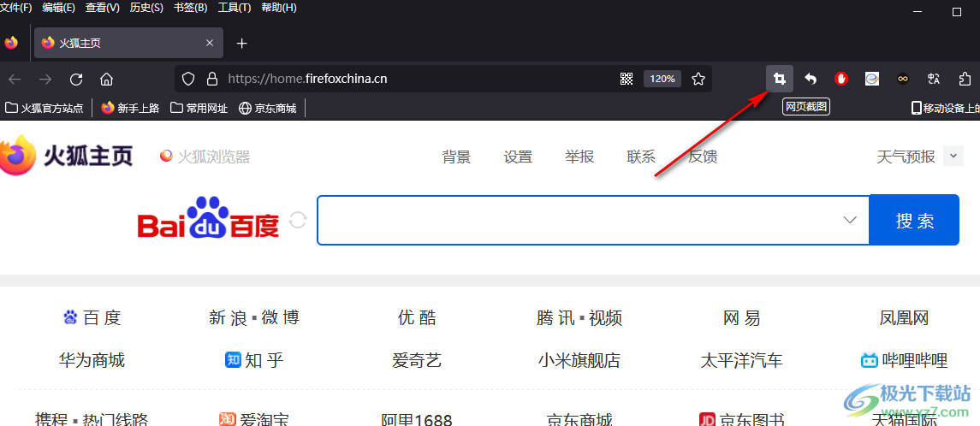Bookmark this page with the star icon
The width and height of the screenshot is (980, 426).
698,79
